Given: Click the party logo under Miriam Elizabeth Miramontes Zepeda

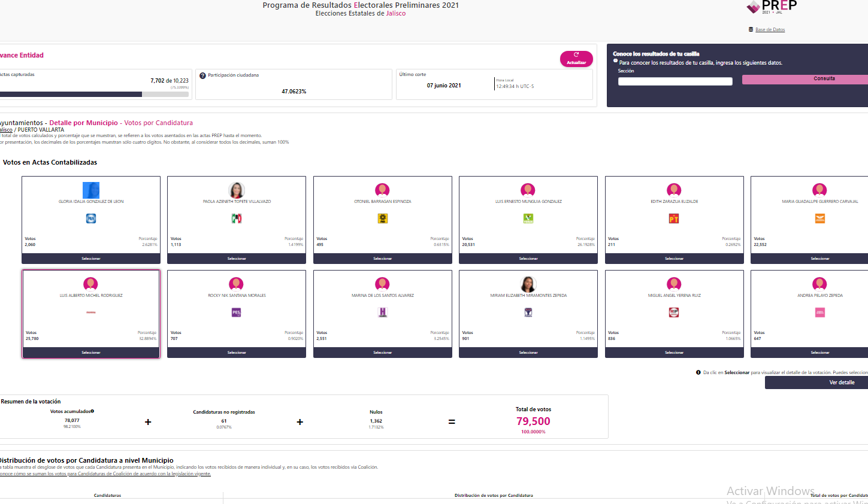Looking at the screenshot, I should coord(528,312).
